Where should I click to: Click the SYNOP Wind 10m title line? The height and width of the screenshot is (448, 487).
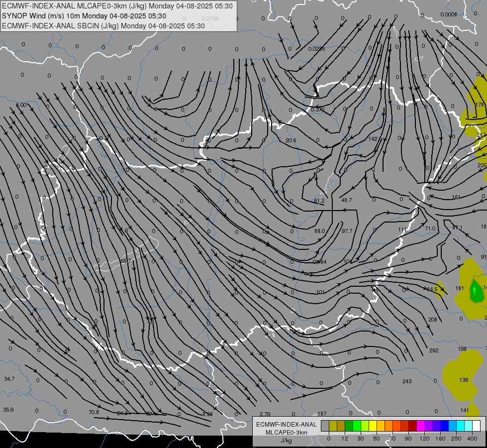tap(84, 16)
